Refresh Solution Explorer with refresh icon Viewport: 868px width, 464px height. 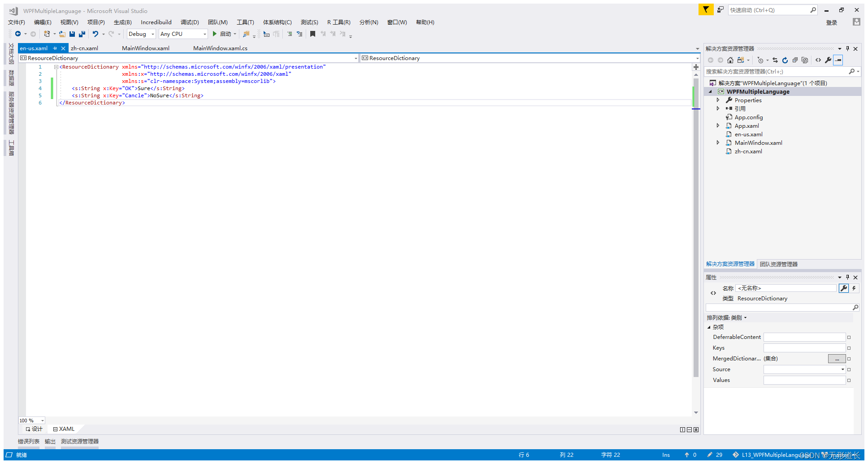click(x=785, y=60)
